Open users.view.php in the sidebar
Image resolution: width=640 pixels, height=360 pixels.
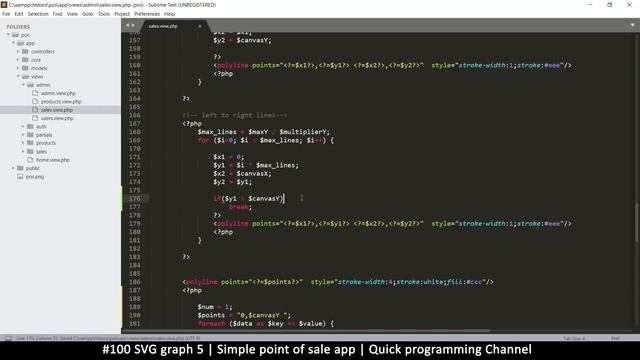pos(57,118)
